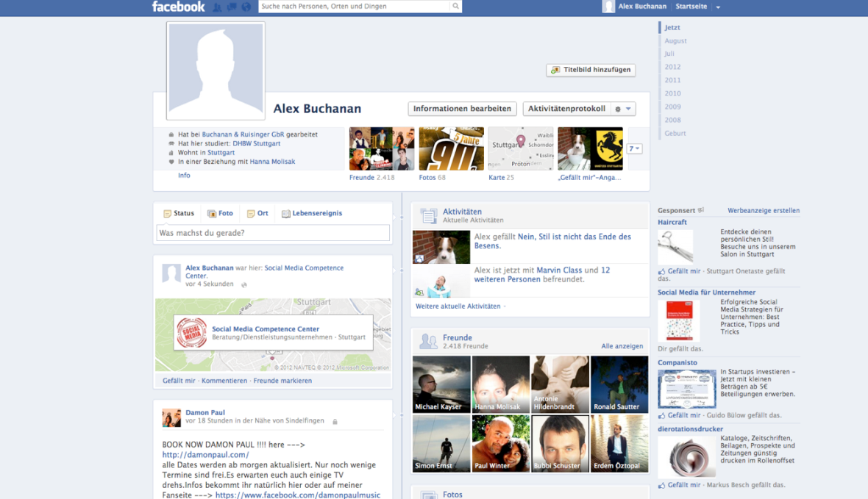The width and height of the screenshot is (868, 499).
Task: Like dierotationsdrucker ad via Gefällt mir
Action: coord(684,484)
